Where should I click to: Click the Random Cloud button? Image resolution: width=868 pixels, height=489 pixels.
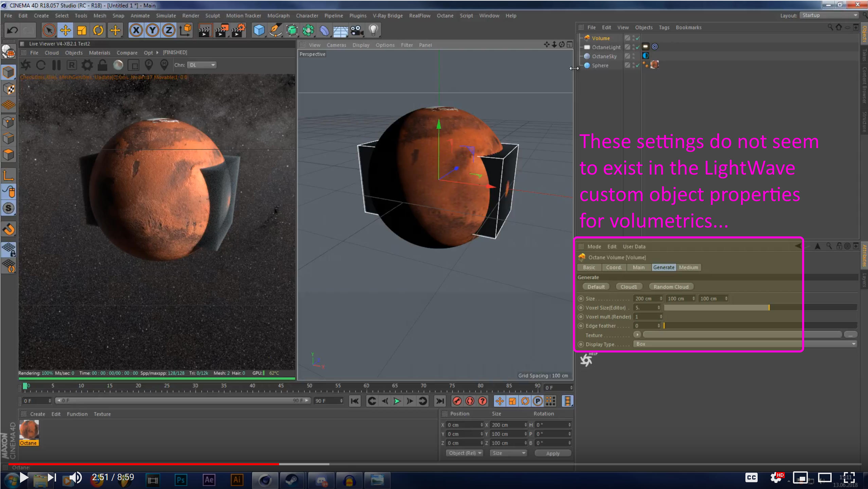tap(671, 287)
